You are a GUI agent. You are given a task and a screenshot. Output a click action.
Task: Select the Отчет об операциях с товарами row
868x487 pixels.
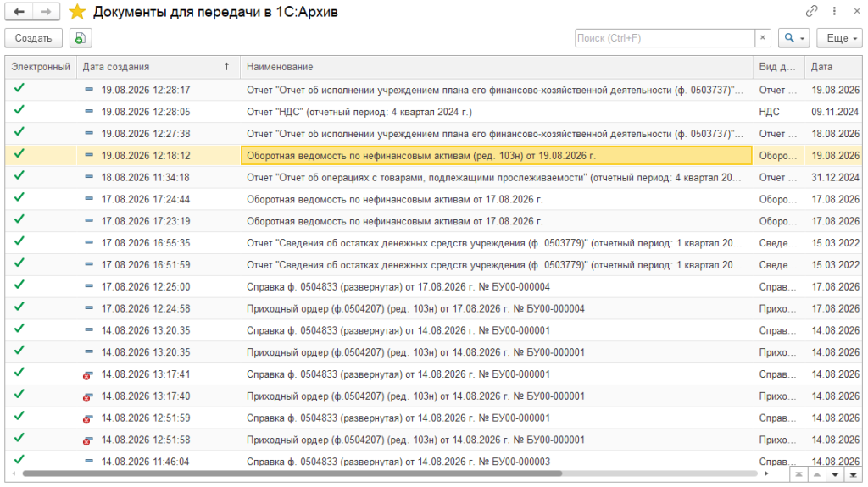click(433, 178)
